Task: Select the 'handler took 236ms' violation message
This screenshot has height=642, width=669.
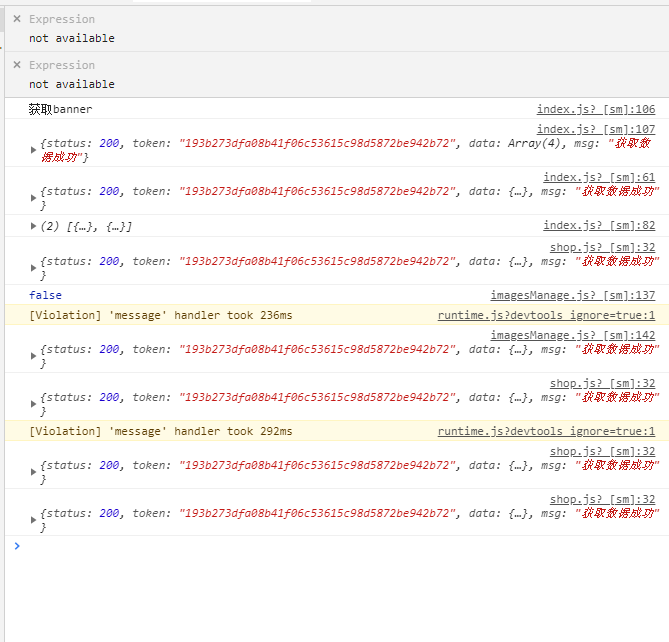Action: 160,315
